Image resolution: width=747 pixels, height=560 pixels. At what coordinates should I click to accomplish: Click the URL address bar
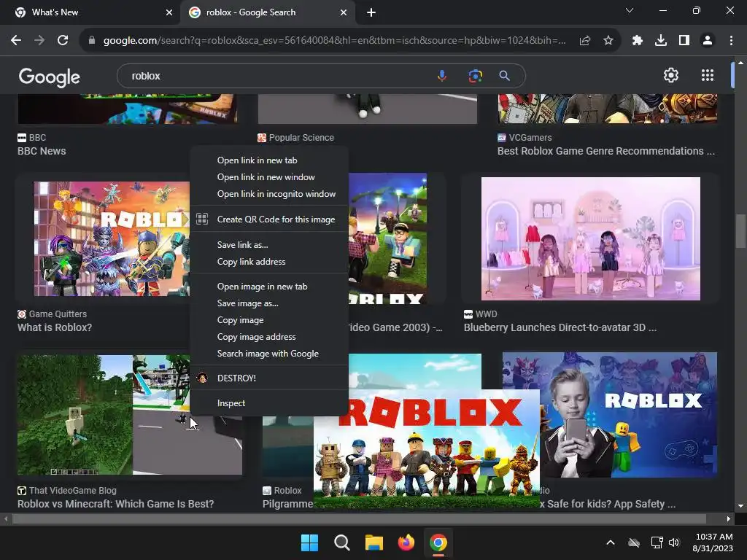[x=334, y=41]
